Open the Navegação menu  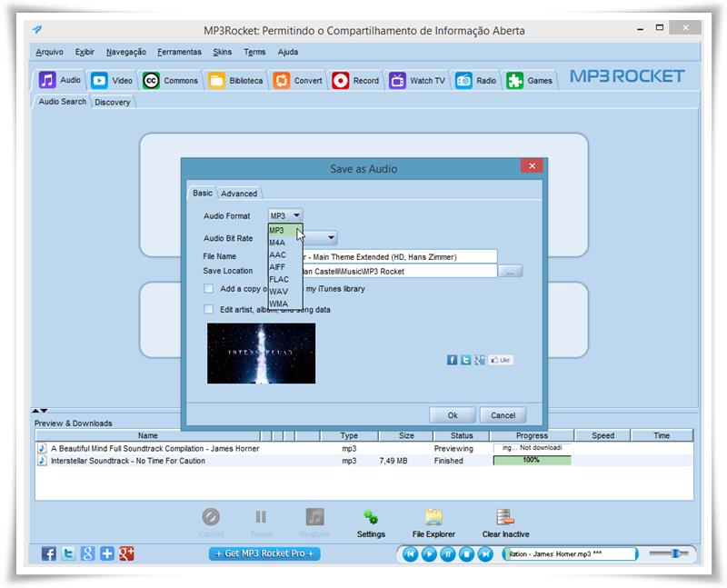(125, 52)
